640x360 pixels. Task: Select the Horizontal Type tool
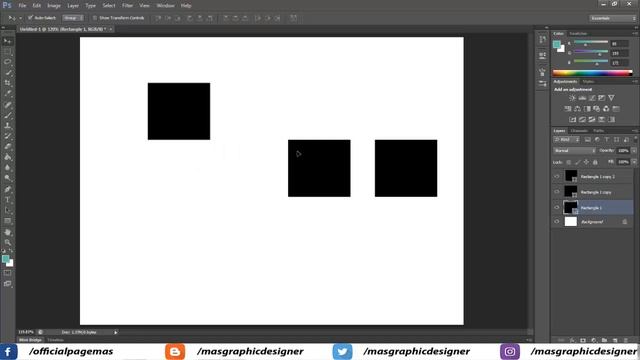coord(7,200)
